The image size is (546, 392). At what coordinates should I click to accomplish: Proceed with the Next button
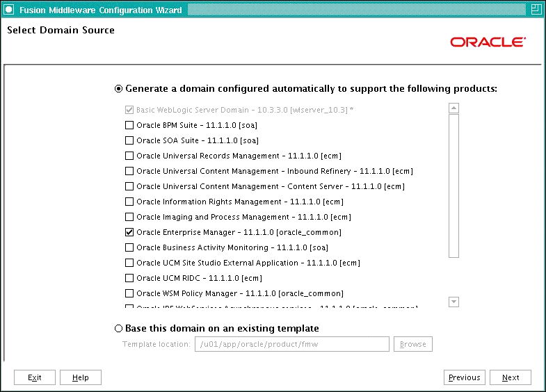511,377
